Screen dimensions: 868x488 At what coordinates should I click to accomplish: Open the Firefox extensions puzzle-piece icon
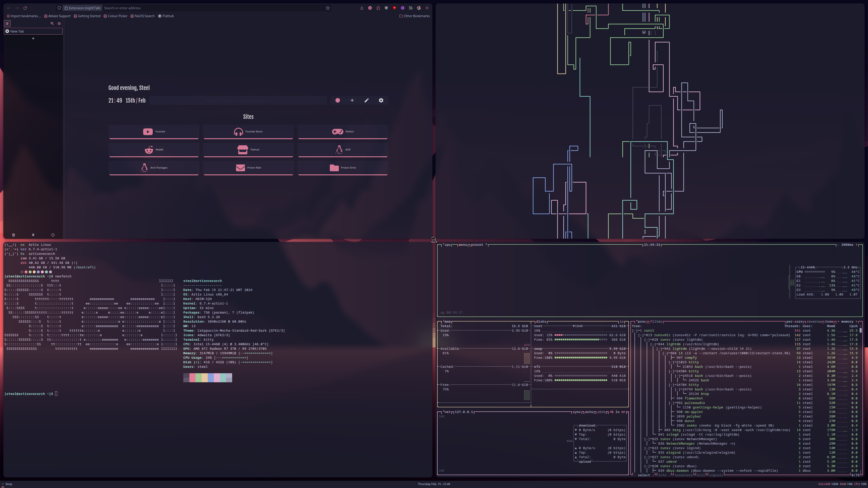pyautogui.click(x=378, y=8)
